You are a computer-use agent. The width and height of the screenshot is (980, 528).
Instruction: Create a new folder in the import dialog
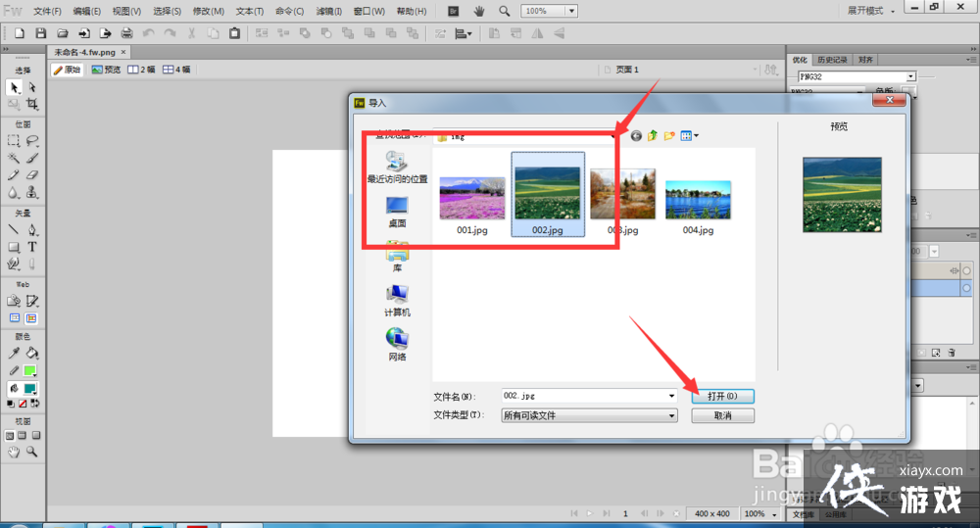tap(668, 135)
